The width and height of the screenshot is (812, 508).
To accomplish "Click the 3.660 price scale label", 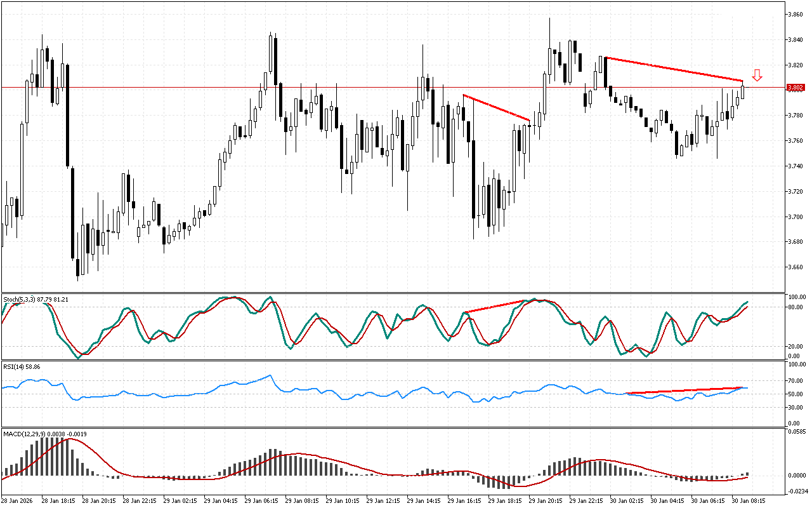I will [x=796, y=267].
